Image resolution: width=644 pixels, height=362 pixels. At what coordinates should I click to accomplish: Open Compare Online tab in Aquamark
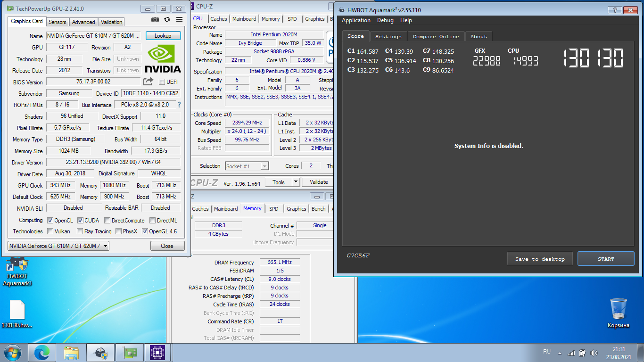pos(436,36)
